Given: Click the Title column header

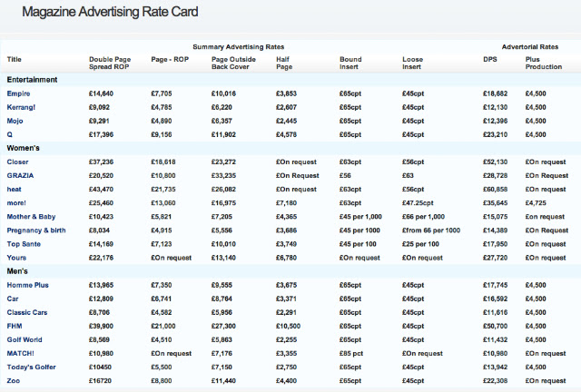Looking at the screenshot, I should click(15, 60).
